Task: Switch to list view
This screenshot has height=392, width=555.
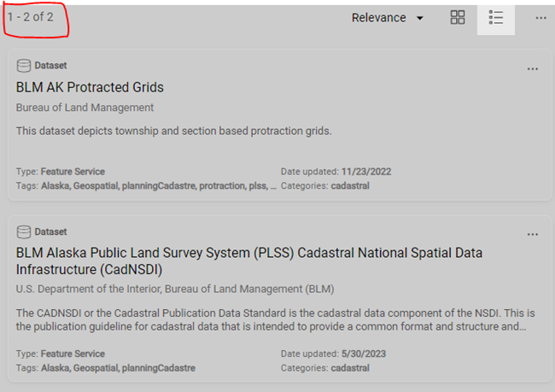Action: click(495, 17)
